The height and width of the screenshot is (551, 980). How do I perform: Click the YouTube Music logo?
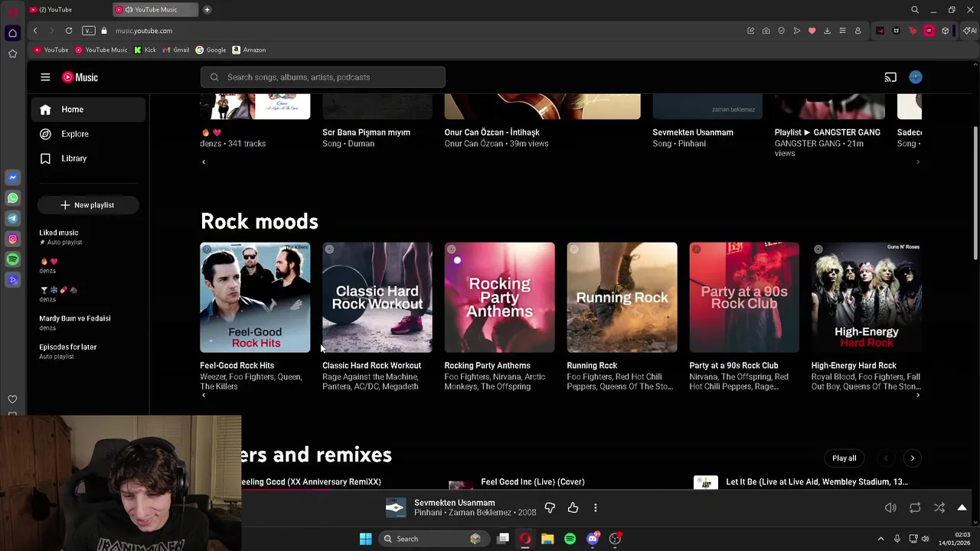(80, 77)
